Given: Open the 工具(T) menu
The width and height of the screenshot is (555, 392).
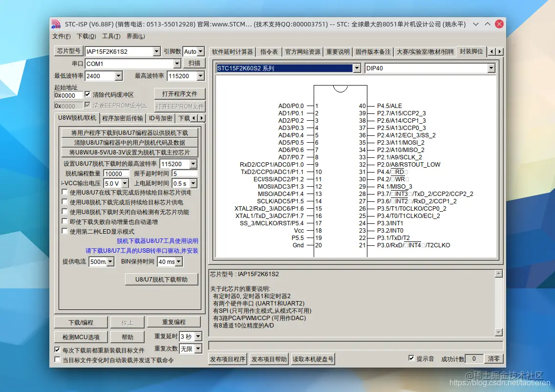Looking at the screenshot, I should pyautogui.click(x=111, y=36).
